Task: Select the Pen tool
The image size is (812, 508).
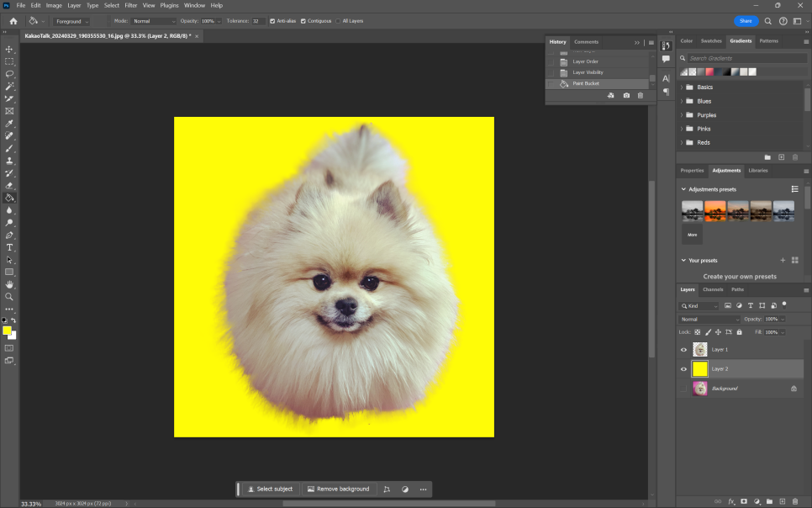Action: [x=9, y=235]
